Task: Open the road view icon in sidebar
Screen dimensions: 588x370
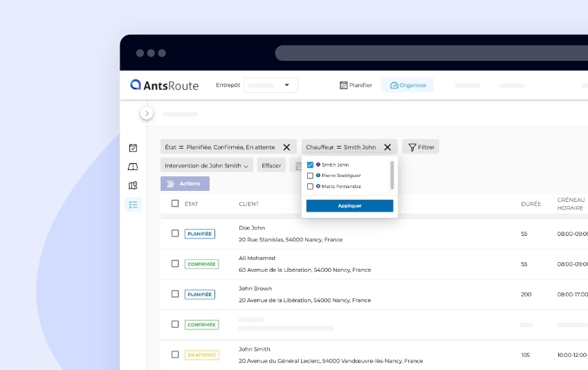Action: point(134,167)
